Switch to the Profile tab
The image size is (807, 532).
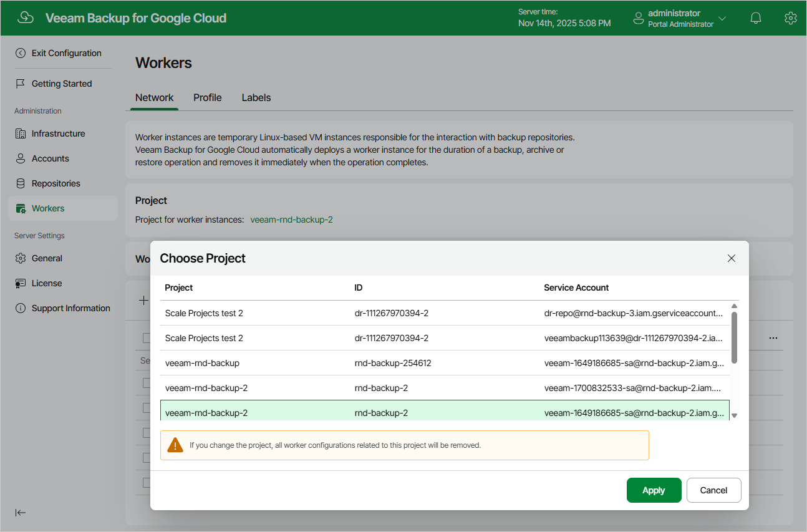pyautogui.click(x=208, y=97)
